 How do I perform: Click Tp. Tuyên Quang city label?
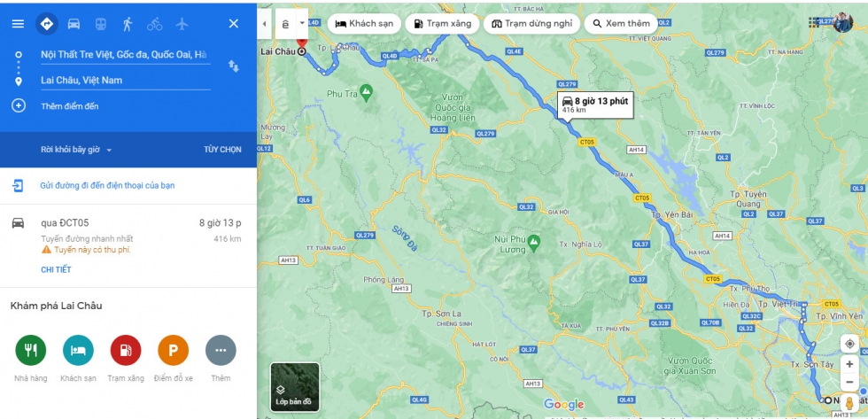click(x=749, y=198)
